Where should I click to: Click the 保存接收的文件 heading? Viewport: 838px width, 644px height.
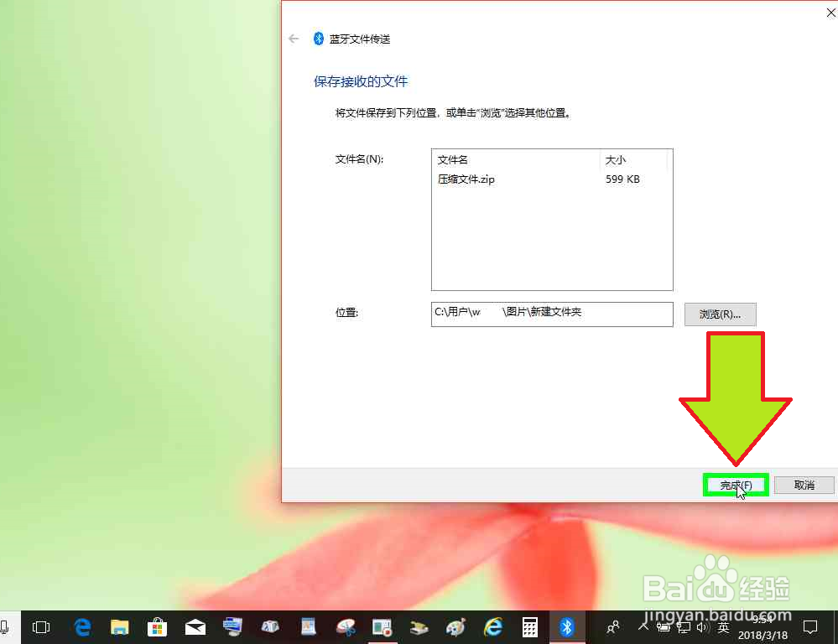[x=361, y=81]
